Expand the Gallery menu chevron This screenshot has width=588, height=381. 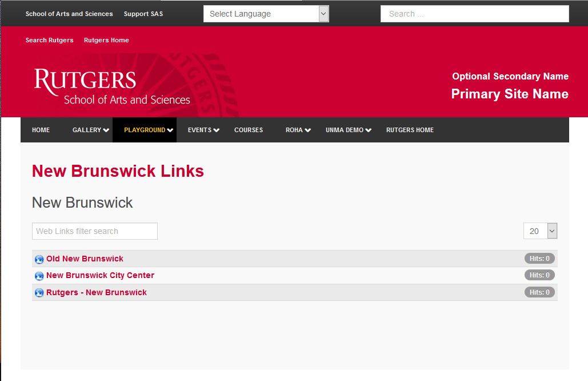pyautogui.click(x=106, y=130)
